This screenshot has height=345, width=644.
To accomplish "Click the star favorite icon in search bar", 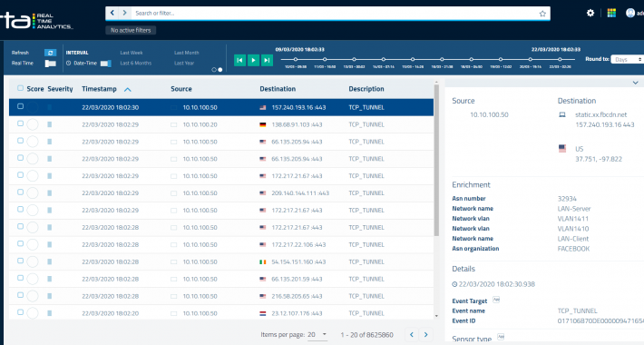I will pos(542,14).
